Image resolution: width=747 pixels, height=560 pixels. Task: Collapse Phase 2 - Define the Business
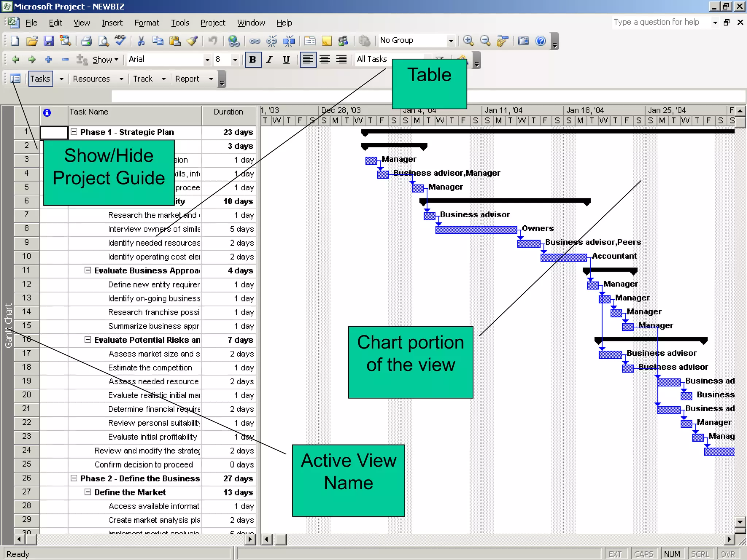74,478
